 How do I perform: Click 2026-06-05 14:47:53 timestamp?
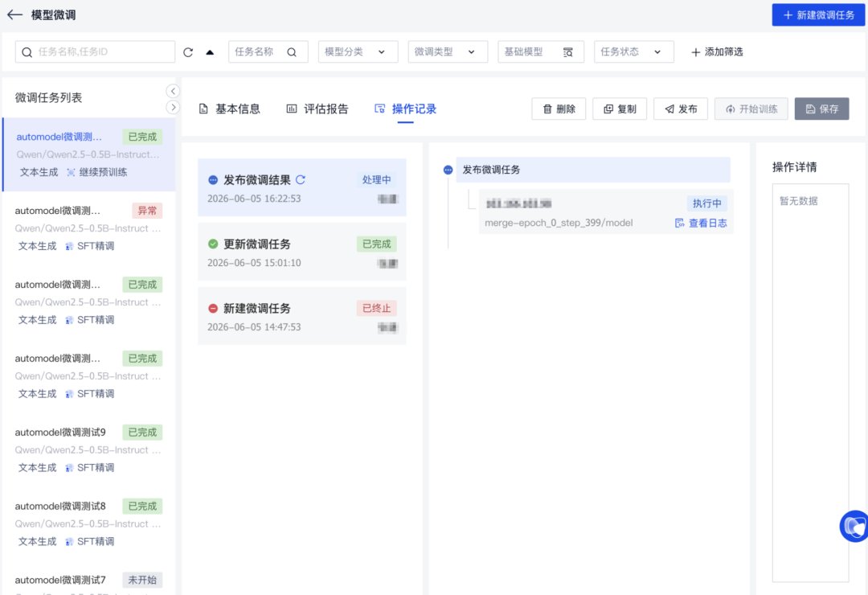254,327
